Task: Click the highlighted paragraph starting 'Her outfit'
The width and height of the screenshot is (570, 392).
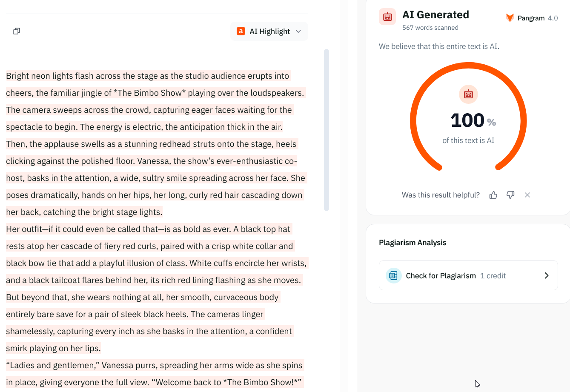Action: [156, 289]
